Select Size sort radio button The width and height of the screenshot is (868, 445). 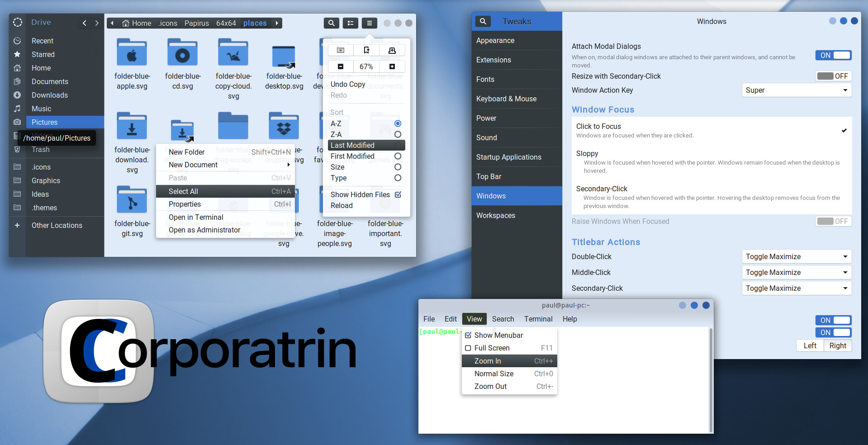tap(398, 167)
